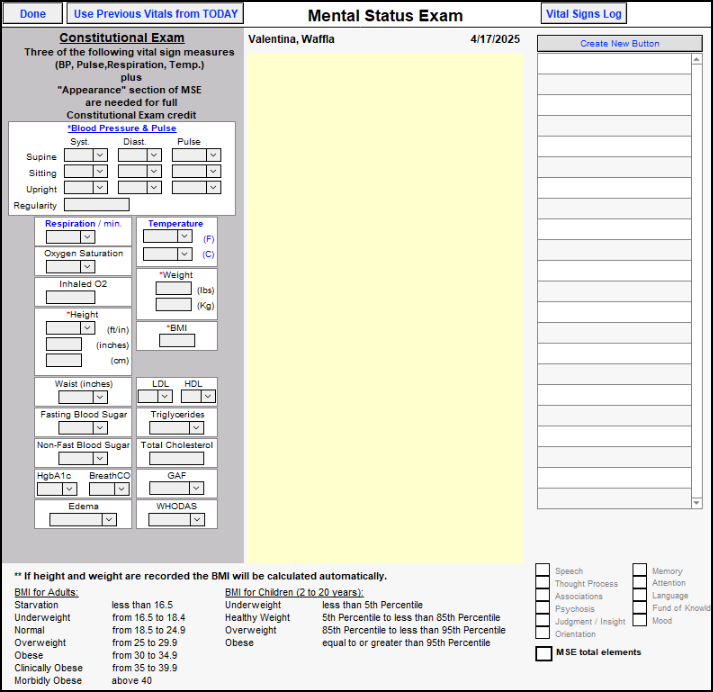Viewport: 713px width, 692px height.
Task: Check the Speech checkbox
Action: (x=542, y=571)
